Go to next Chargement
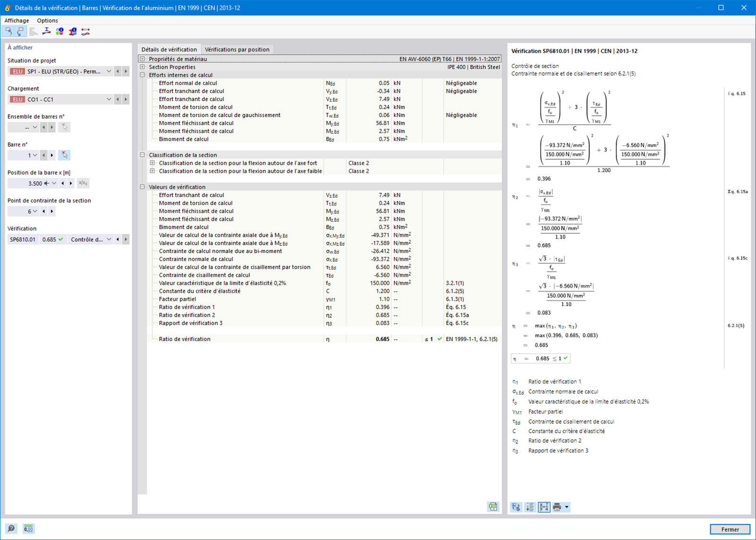The height and width of the screenshot is (540, 756). (x=126, y=99)
